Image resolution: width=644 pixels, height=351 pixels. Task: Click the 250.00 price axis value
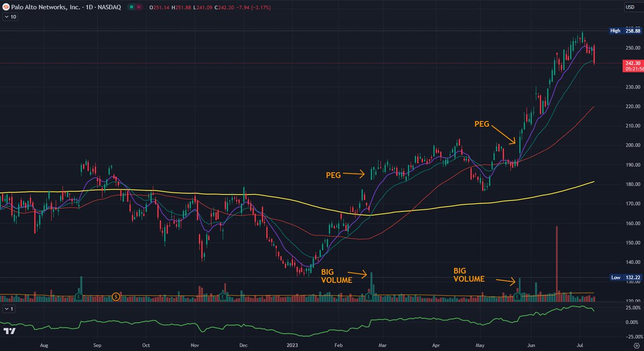(633, 48)
